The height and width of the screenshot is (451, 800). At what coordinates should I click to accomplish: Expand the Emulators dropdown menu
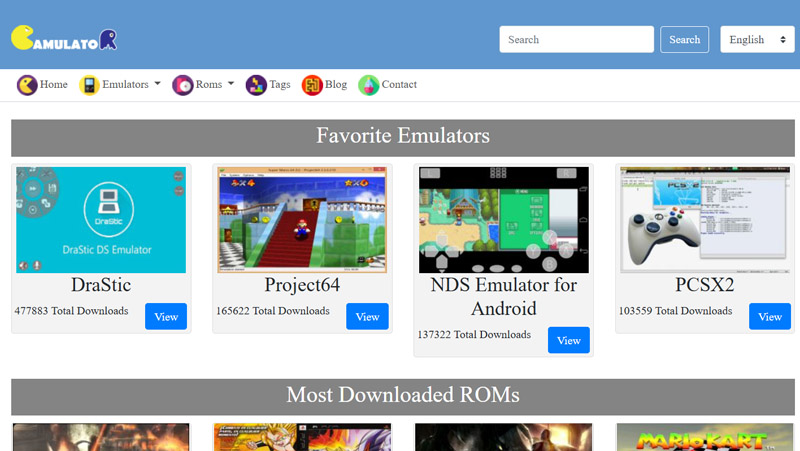tap(131, 84)
